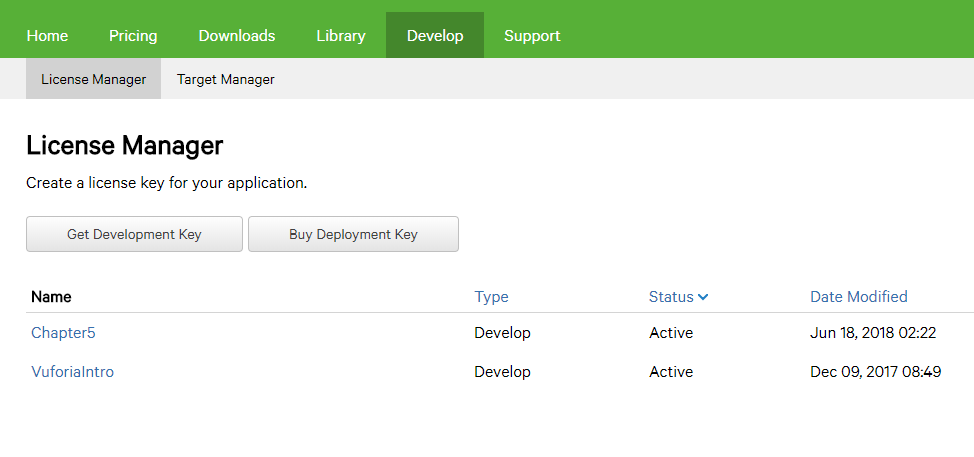The image size is (974, 457).
Task: Open the VuforiaIntro license link
Action: click(x=73, y=372)
